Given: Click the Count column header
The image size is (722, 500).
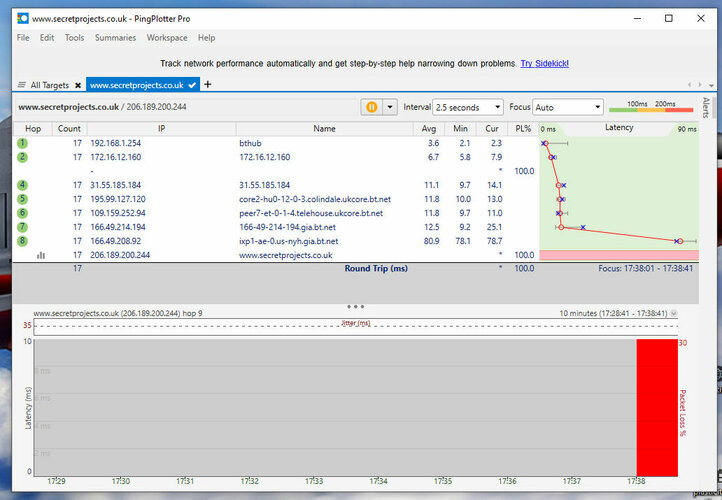Looking at the screenshot, I should click(69, 129).
